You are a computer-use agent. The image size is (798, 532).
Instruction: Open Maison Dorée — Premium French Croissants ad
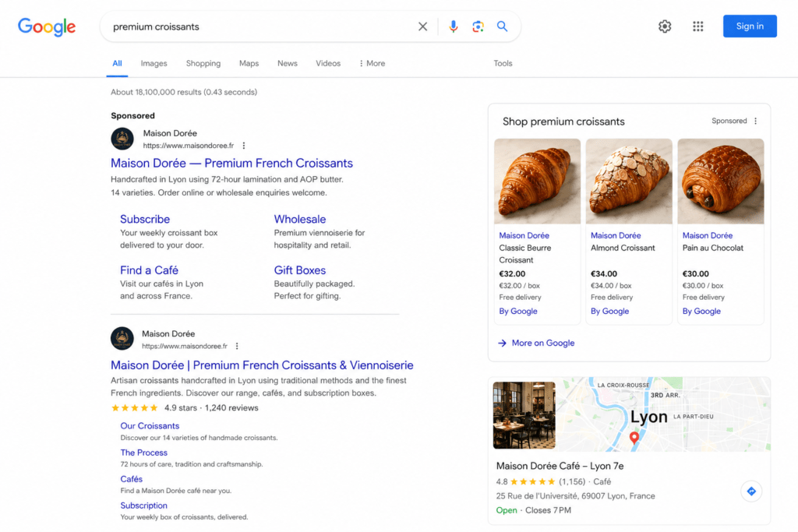[x=231, y=164]
